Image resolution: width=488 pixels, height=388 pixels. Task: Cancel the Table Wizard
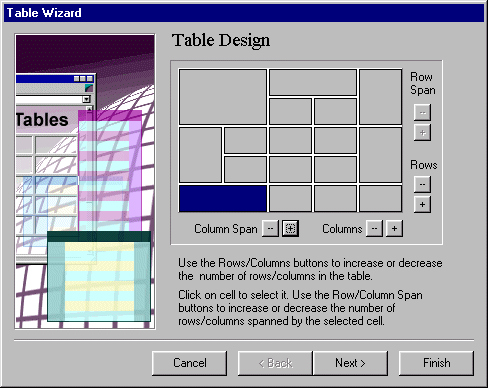tap(189, 363)
